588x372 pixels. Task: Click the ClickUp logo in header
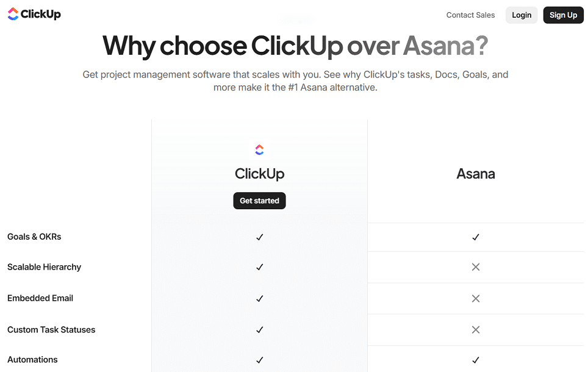pos(34,14)
